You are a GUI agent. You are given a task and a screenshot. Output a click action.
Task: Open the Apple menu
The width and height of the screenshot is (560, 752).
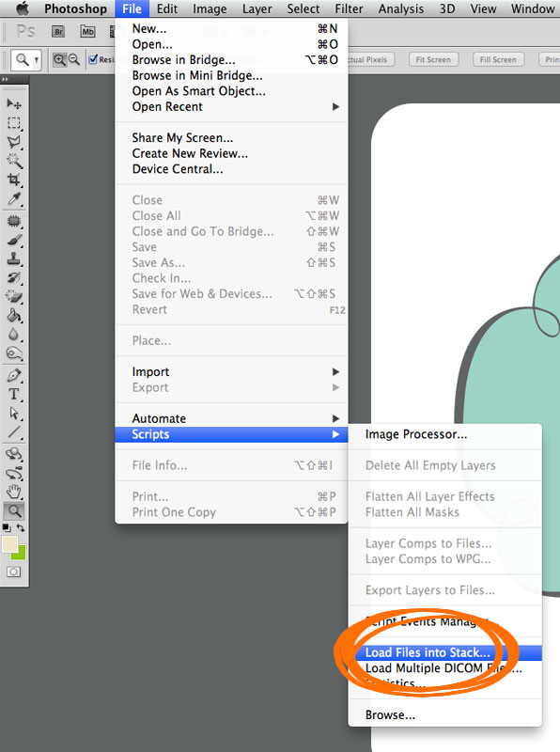point(22,8)
